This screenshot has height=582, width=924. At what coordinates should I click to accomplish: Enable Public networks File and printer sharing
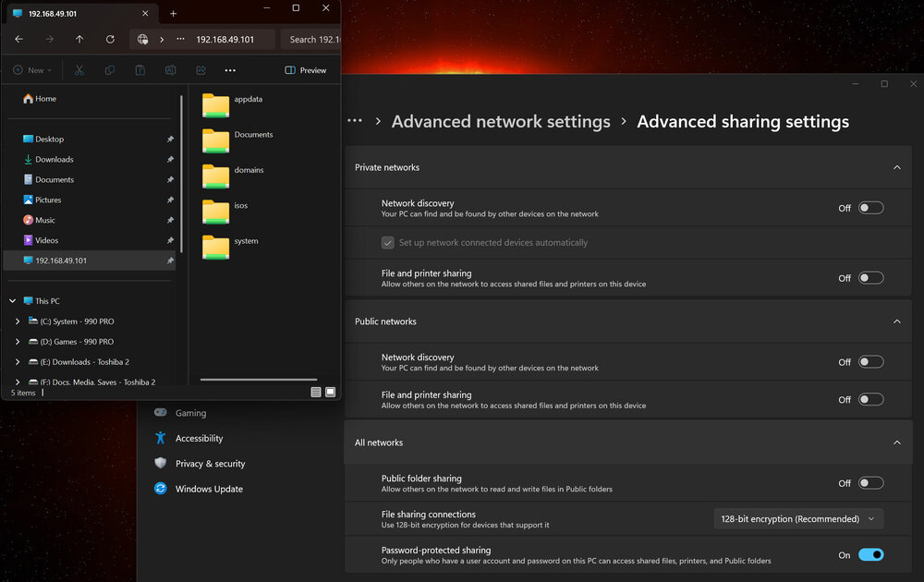[871, 399]
